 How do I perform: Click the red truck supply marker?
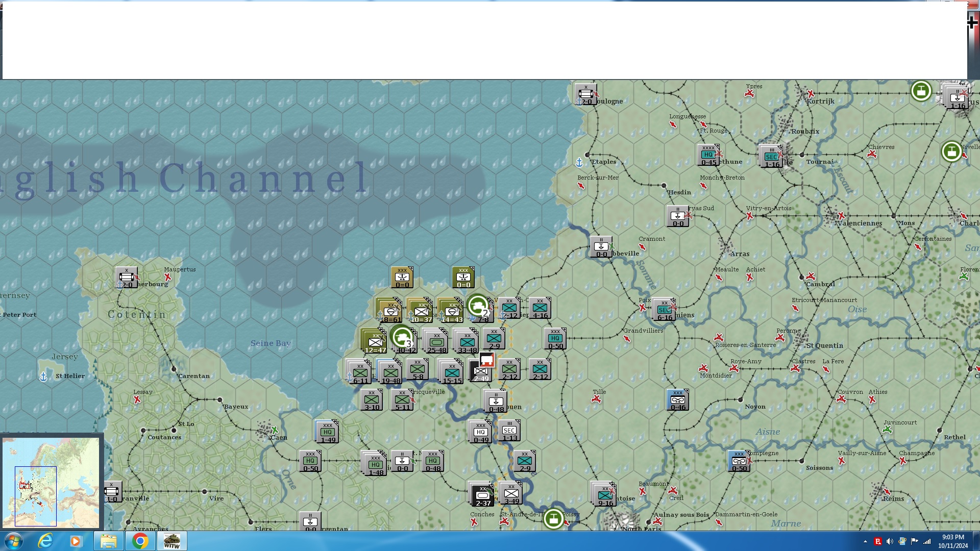point(487,360)
